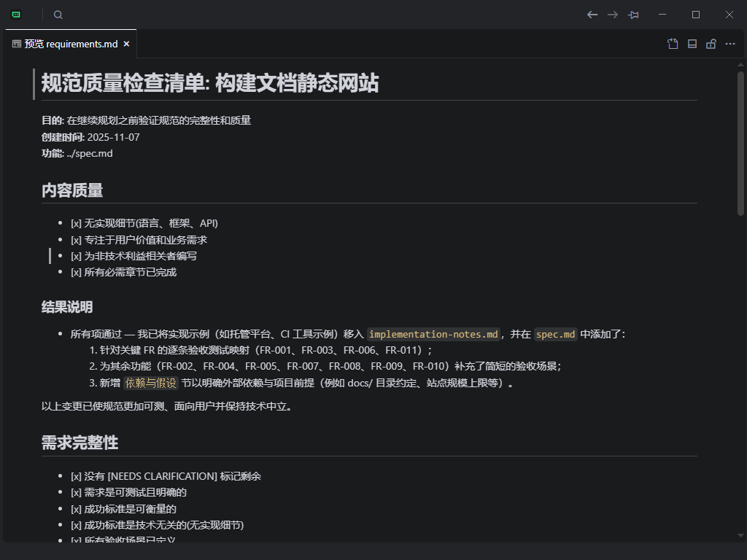
Task: Click the implementation-notes.md inline code
Action: [x=433, y=334]
